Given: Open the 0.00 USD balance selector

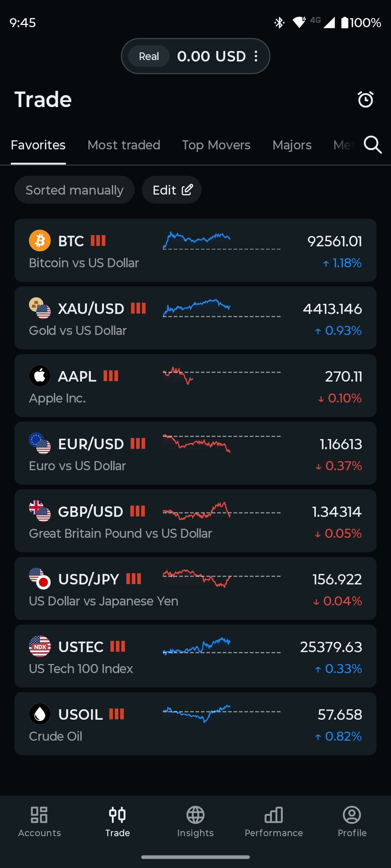Looking at the screenshot, I should coord(211,56).
